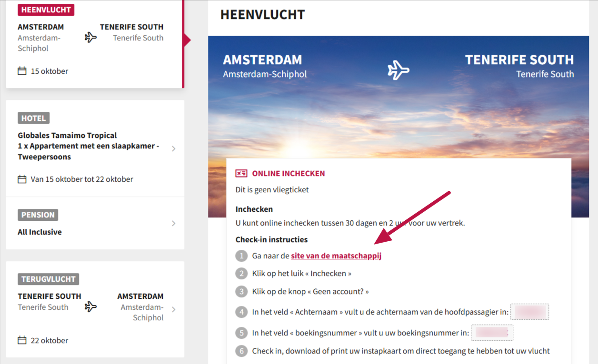Click the boekingsnummer value field
The height and width of the screenshot is (364, 598).
pos(492,333)
